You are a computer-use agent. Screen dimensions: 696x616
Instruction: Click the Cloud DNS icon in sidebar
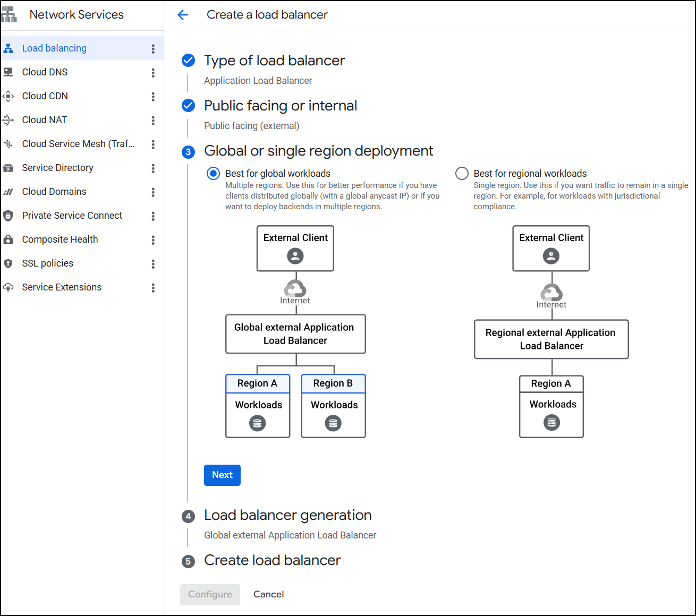coord(8,72)
